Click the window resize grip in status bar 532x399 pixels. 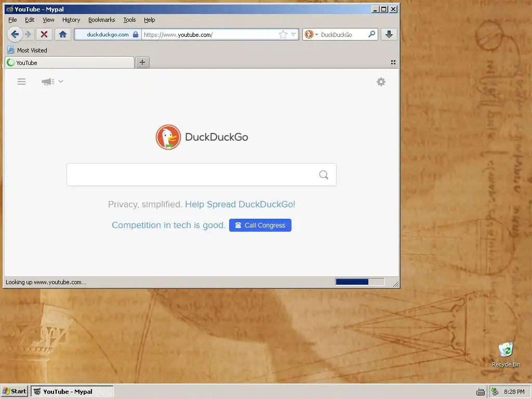(395, 284)
